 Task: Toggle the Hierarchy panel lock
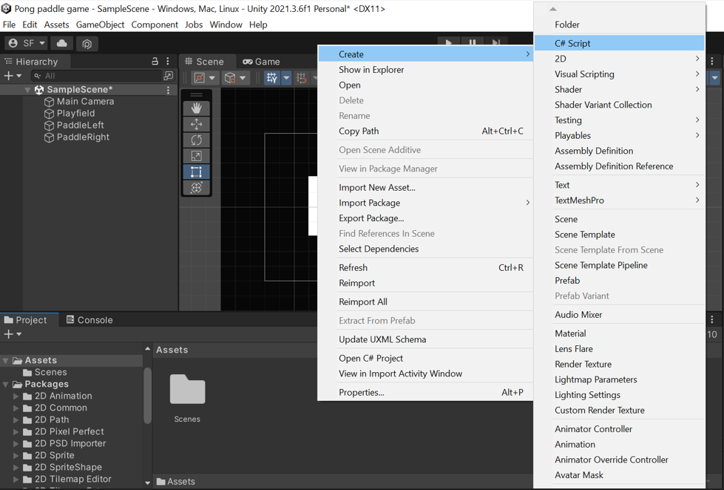pyautogui.click(x=155, y=61)
